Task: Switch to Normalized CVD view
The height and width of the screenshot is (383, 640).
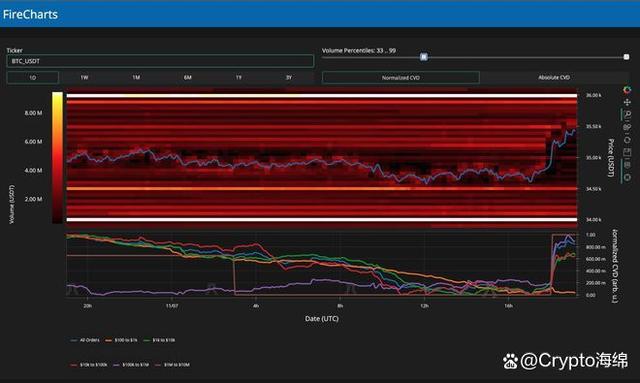Action: coord(401,78)
